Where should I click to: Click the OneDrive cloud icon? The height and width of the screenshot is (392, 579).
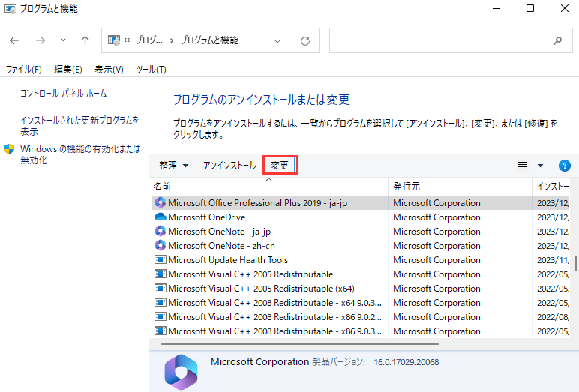point(160,217)
